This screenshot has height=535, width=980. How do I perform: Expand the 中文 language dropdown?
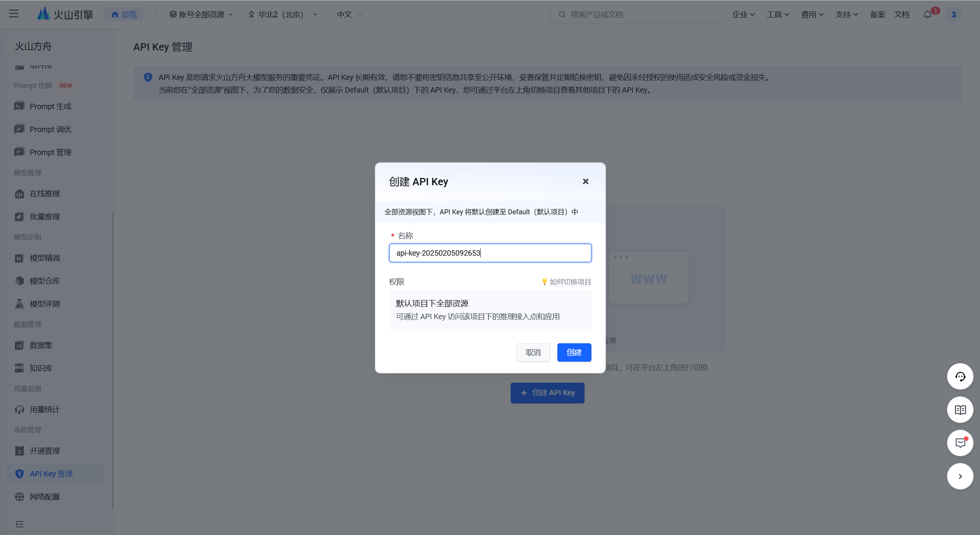tap(349, 15)
